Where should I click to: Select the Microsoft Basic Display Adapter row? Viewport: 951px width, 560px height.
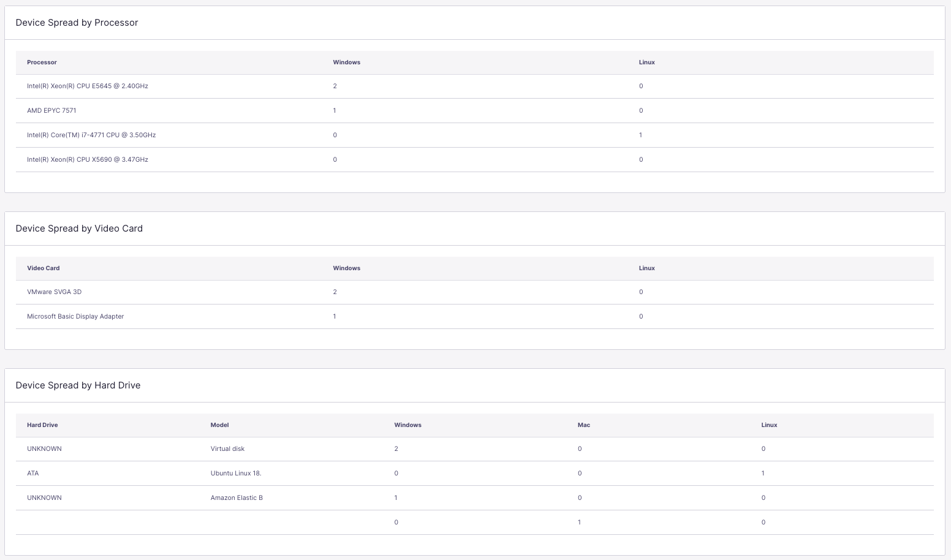coord(75,316)
